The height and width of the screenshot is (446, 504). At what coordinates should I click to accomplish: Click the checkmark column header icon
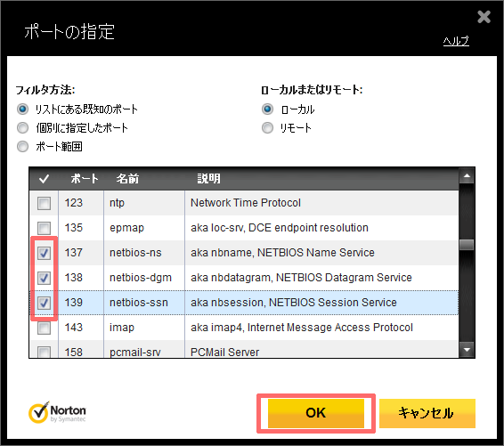44,179
